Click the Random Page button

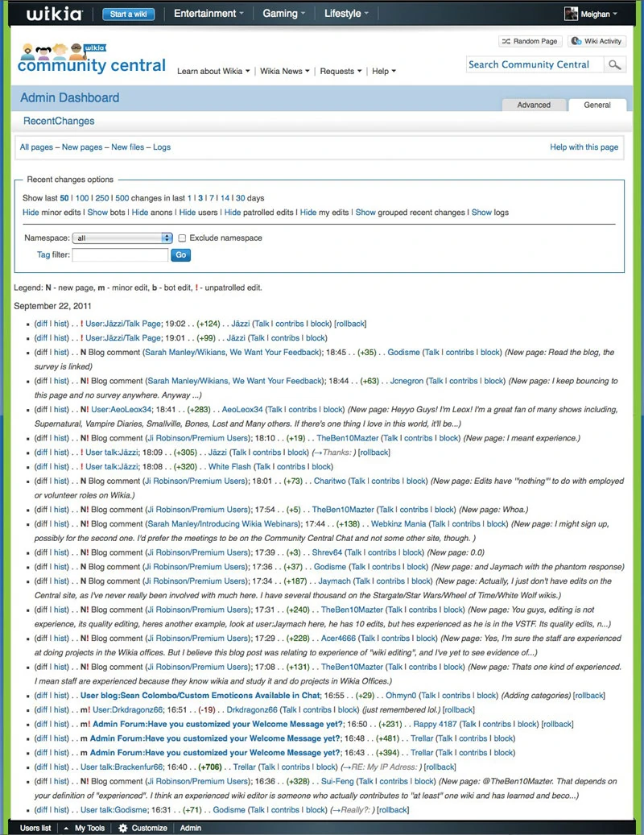(530, 41)
